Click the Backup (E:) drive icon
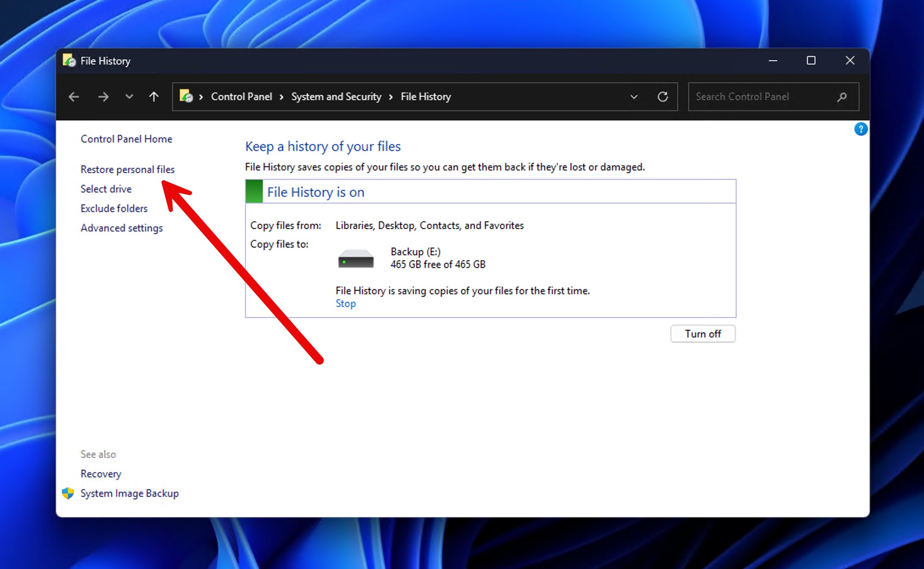 pos(356,258)
